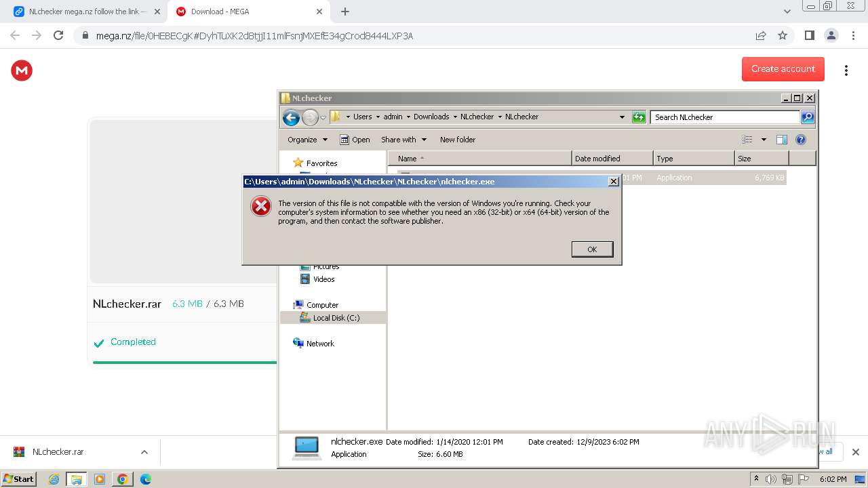The height and width of the screenshot is (488, 868).
Task: Close the nlchecker.exe error dialog
Action: pyautogui.click(x=613, y=182)
